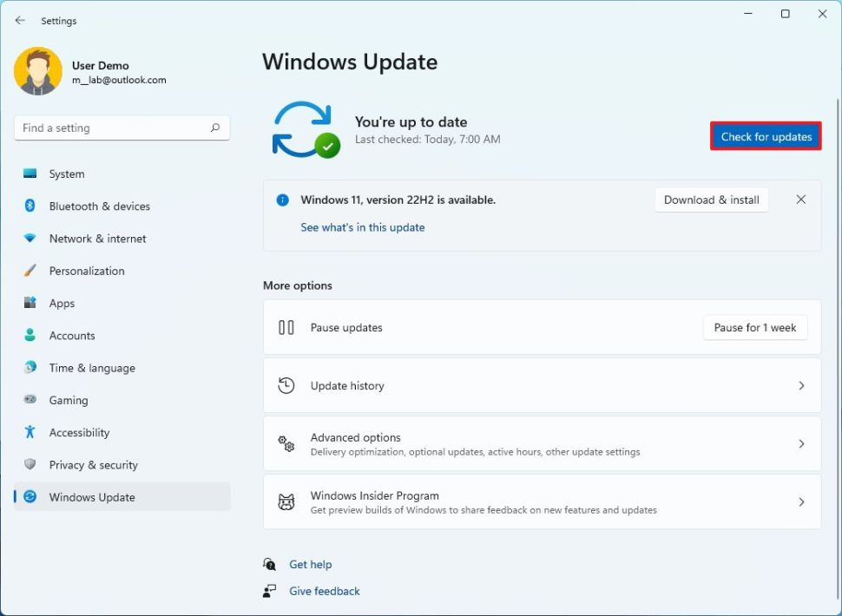Click the search magnifier icon

214,128
